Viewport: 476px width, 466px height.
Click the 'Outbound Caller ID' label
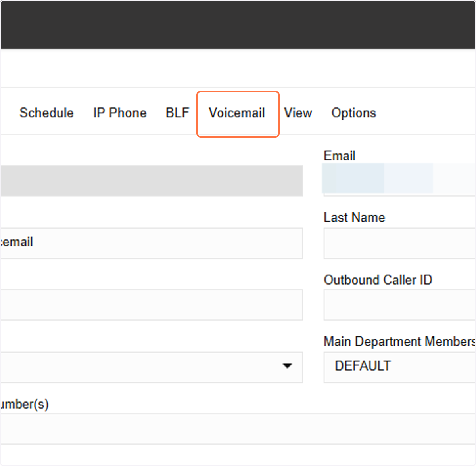pyautogui.click(x=378, y=280)
